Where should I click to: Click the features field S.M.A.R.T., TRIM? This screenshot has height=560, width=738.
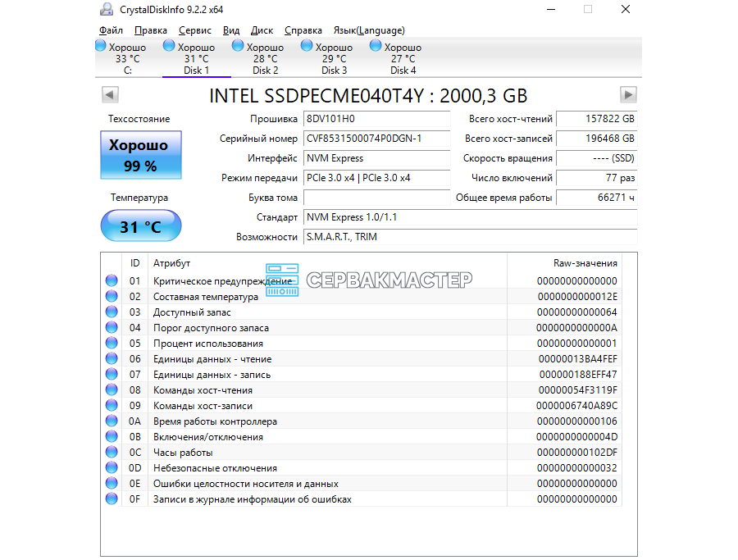pyautogui.click(x=470, y=237)
